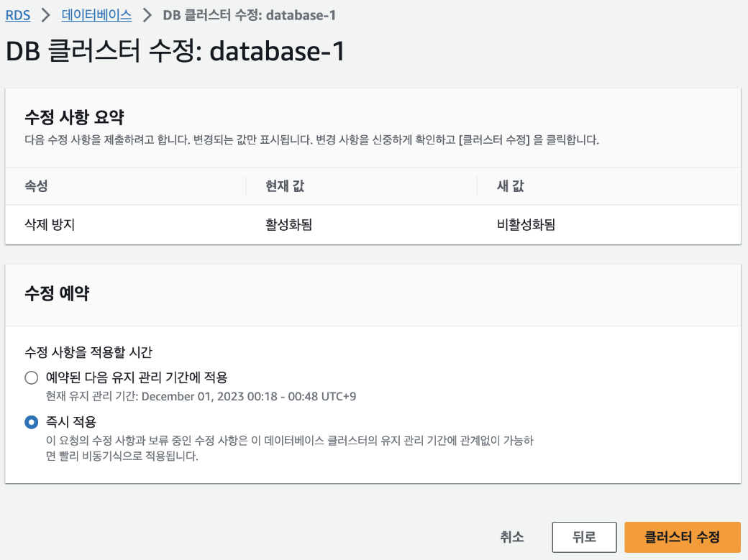Confirm with 클러스터 수정 button
The height and width of the screenshot is (560, 748).
[682, 537]
